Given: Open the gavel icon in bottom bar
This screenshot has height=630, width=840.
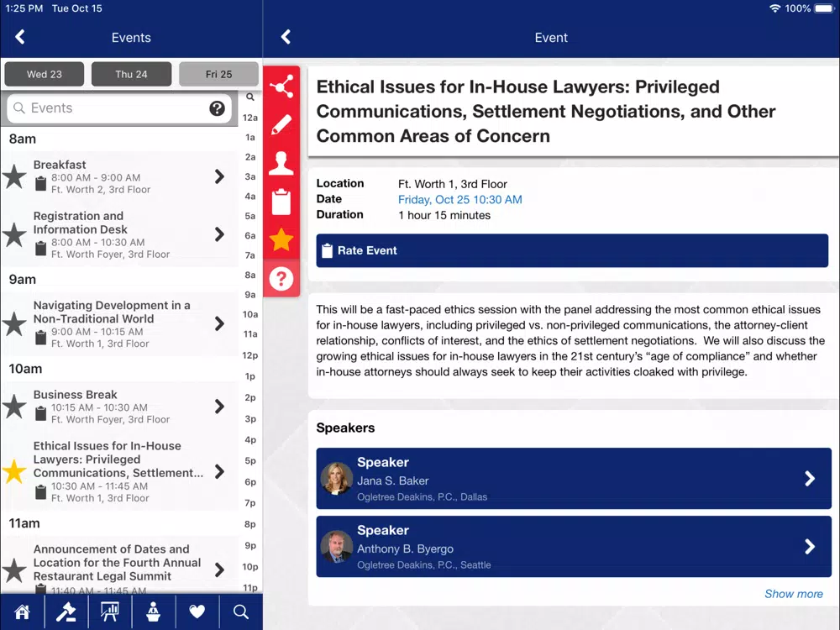Looking at the screenshot, I should point(66,612).
